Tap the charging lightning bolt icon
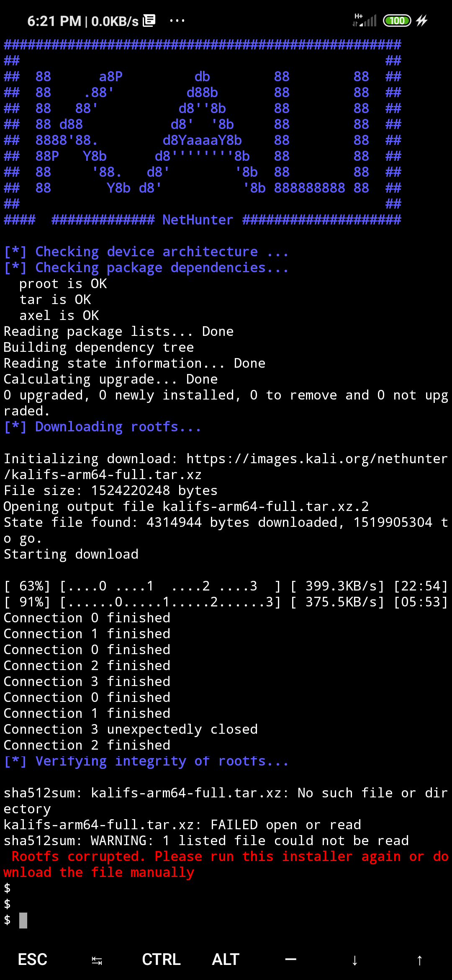 423,20
